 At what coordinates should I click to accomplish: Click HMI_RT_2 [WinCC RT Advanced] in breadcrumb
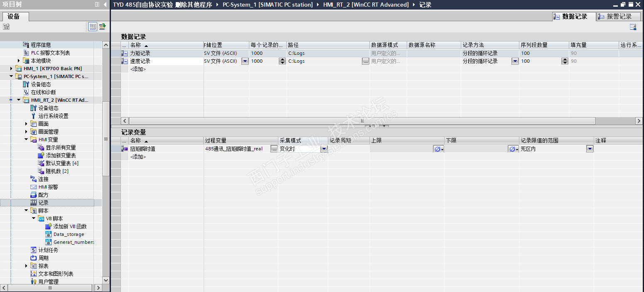[366, 5]
